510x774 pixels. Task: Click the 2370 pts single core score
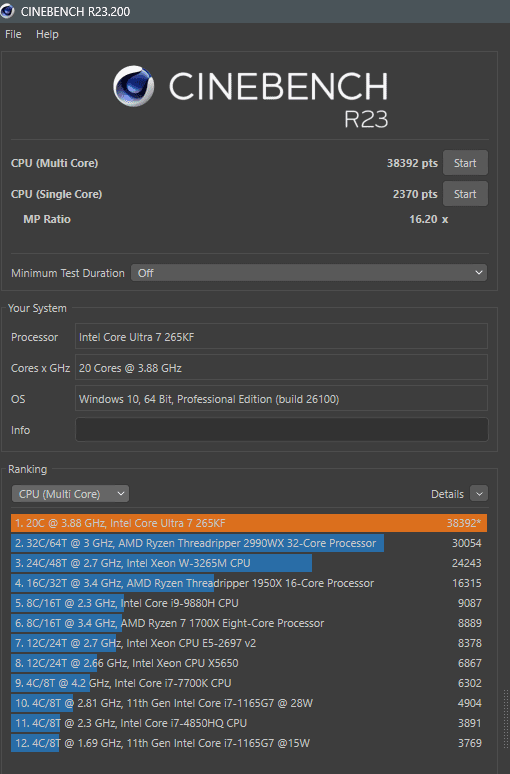click(x=415, y=194)
